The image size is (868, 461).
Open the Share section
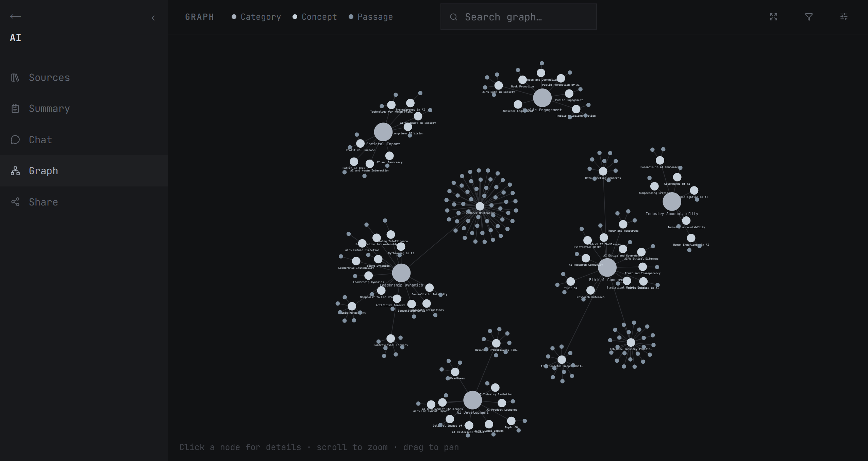84,202
